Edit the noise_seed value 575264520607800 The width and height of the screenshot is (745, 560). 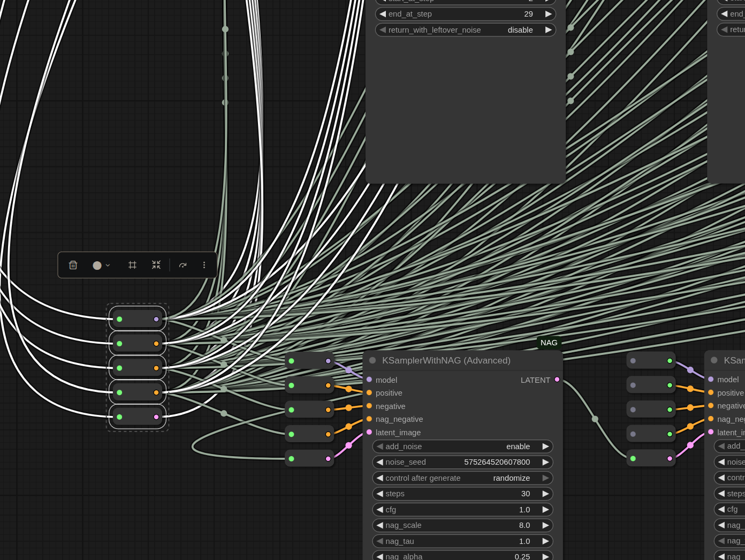[463, 462]
